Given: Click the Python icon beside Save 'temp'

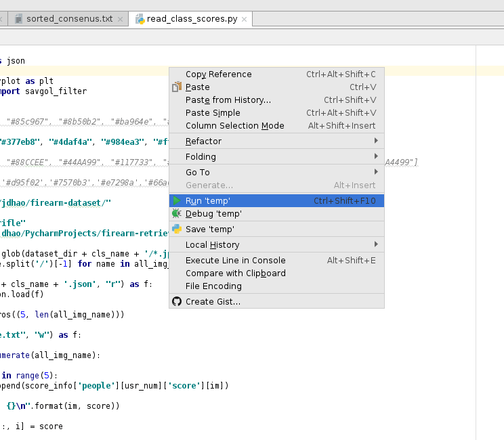Looking at the screenshot, I should 177,229.
